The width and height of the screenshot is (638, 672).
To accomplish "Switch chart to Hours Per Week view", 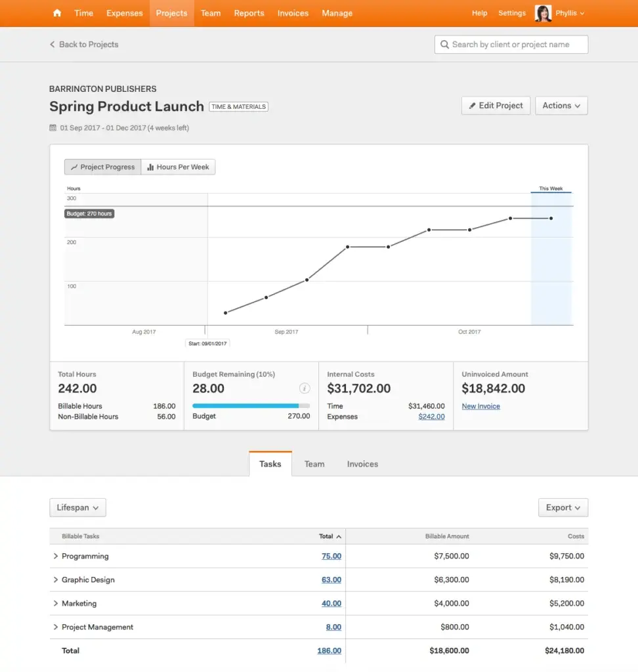I will (x=178, y=167).
